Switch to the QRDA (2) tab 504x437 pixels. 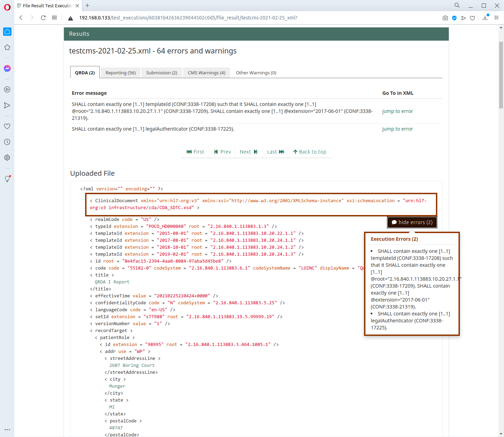coord(85,73)
